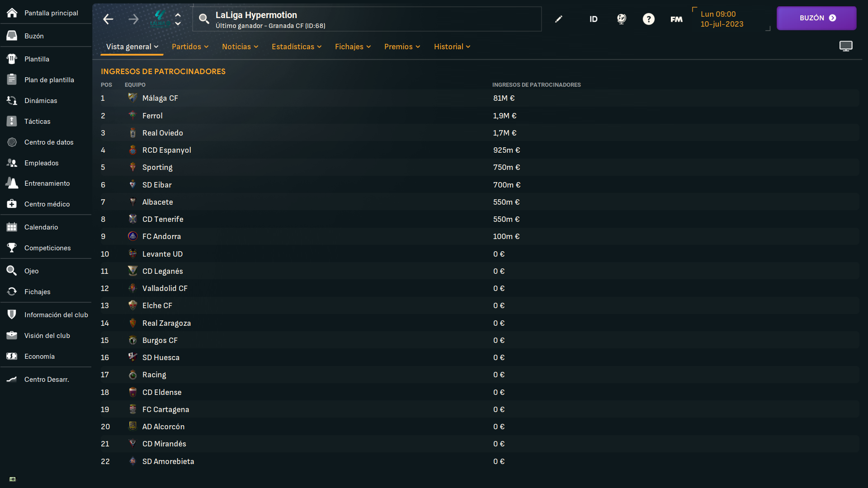Image resolution: width=868 pixels, height=488 pixels.
Task: Open Centro Desarr. icon
Action: click(12, 379)
